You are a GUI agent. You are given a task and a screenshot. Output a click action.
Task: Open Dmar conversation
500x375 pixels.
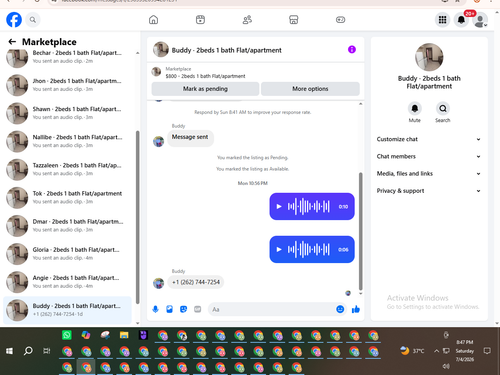68,226
